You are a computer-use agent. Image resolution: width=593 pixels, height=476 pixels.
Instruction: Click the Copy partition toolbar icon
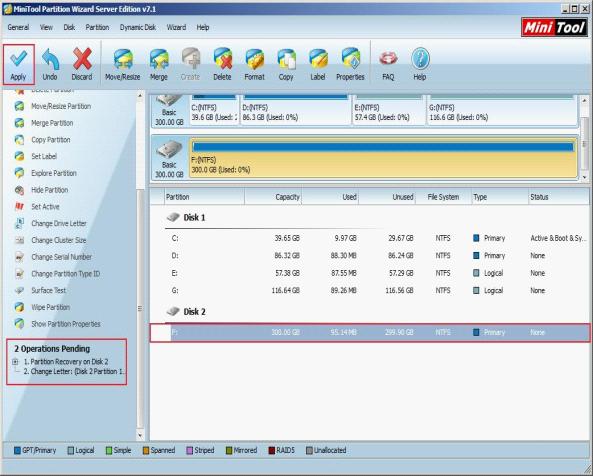[286, 59]
